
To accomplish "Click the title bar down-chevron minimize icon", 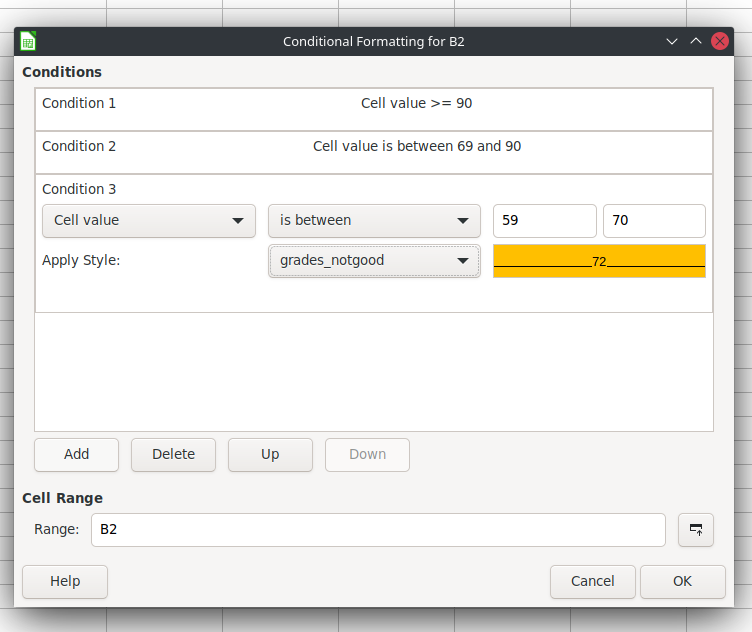I will click(672, 41).
